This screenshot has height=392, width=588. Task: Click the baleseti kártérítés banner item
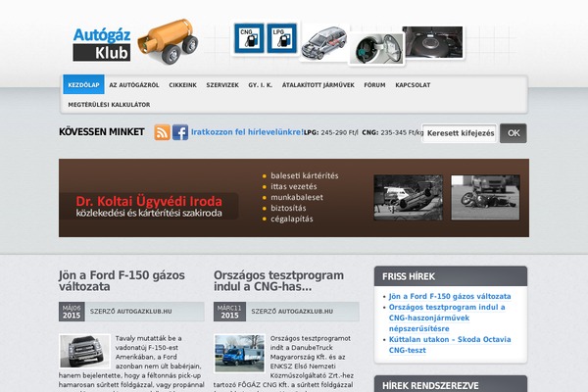pyautogui.click(x=305, y=175)
